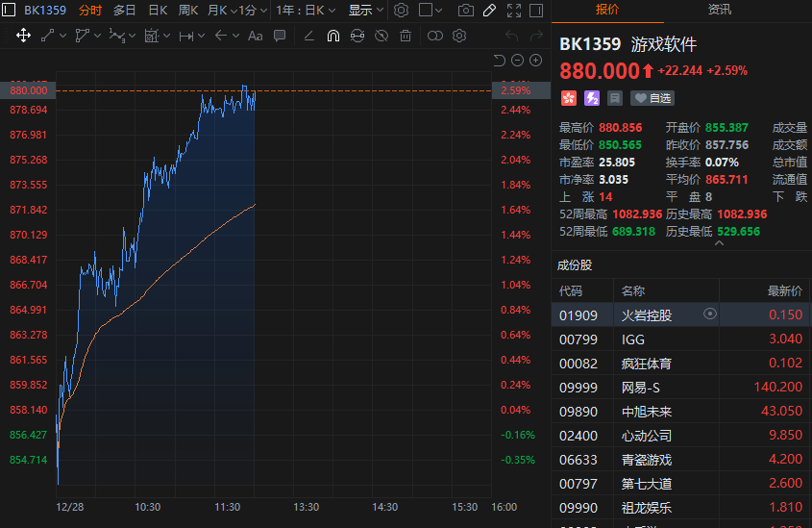Click the 最新价 column header to sort
The image size is (812, 528).
coord(784,290)
